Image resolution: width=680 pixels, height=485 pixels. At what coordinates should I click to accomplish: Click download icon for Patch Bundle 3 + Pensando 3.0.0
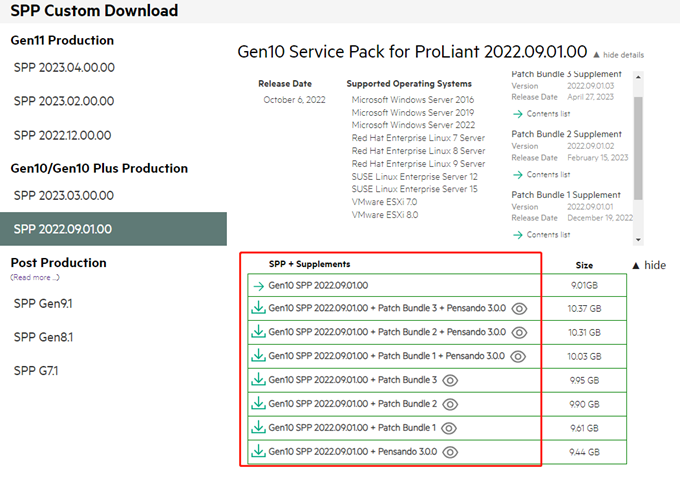[x=258, y=309]
